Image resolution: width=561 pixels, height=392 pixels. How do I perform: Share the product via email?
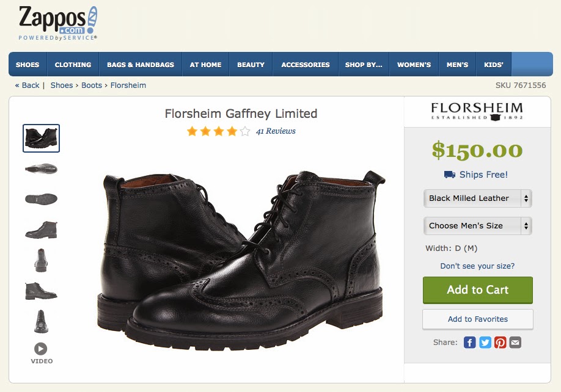(515, 343)
